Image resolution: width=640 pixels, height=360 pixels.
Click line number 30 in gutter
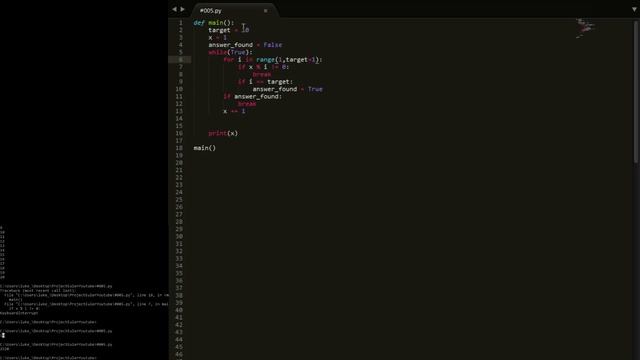[179, 236]
